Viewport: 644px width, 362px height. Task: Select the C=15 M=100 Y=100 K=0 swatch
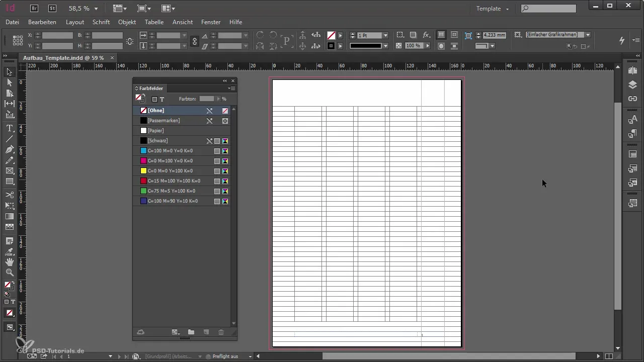(x=182, y=180)
